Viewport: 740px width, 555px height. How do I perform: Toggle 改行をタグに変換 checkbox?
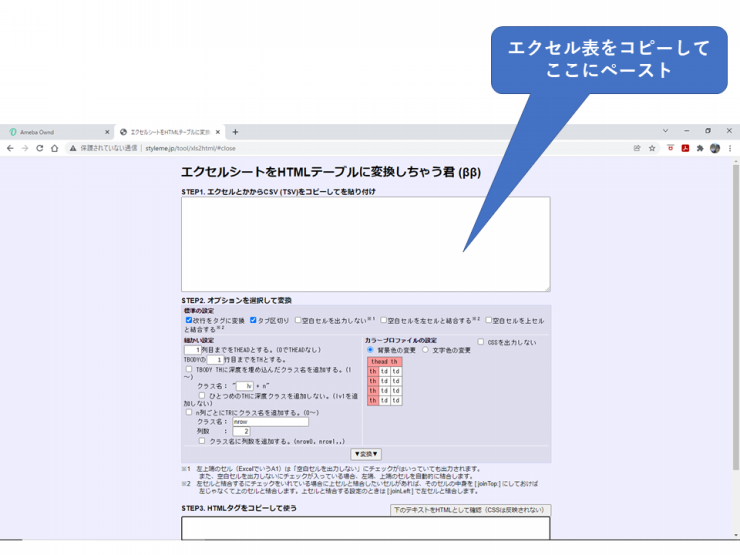click(x=189, y=320)
